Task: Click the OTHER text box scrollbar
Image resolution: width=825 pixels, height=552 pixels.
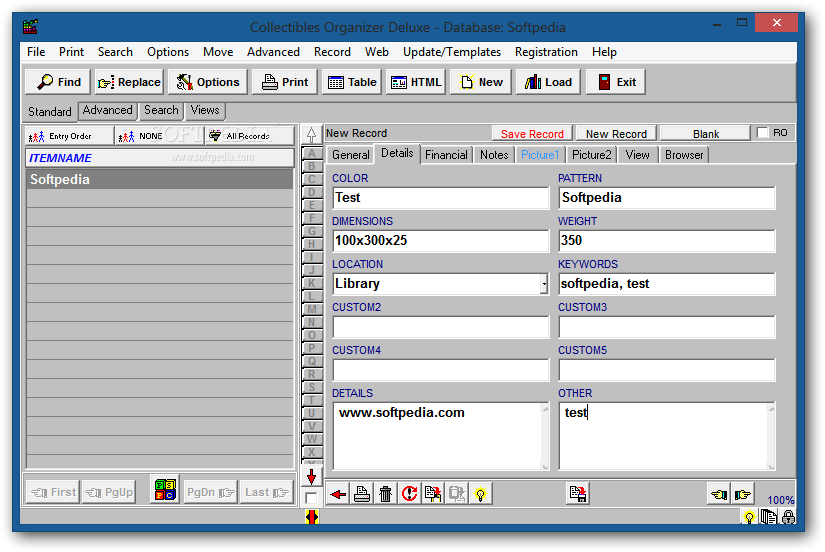Action: click(x=771, y=436)
